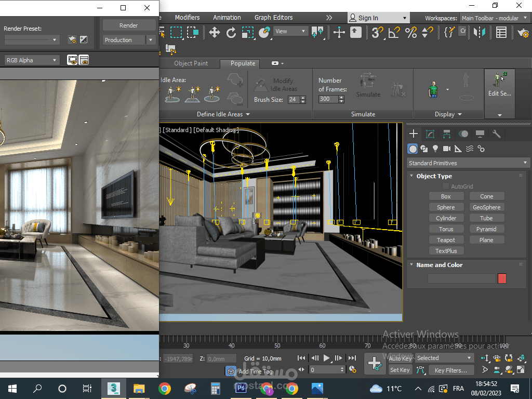The width and height of the screenshot is (532, 399).
Task: Collapse the Name and Color rollout
Action: (x=411, y=264)
